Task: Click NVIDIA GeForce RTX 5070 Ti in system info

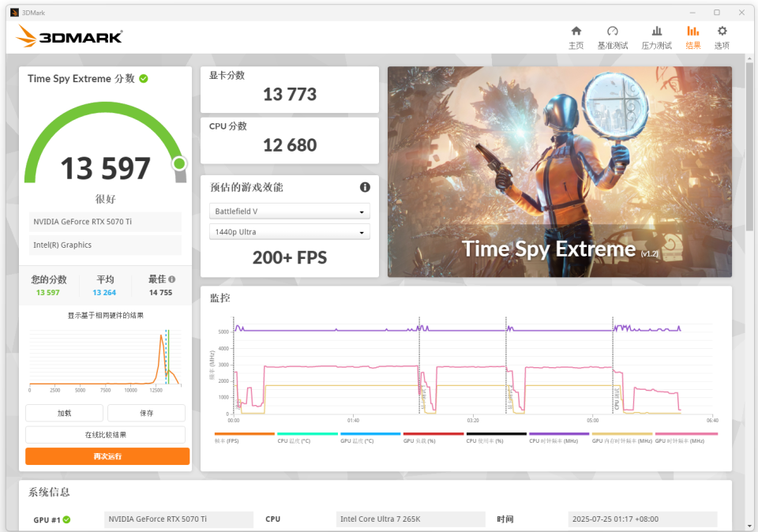Action: [x=178, y=519]
